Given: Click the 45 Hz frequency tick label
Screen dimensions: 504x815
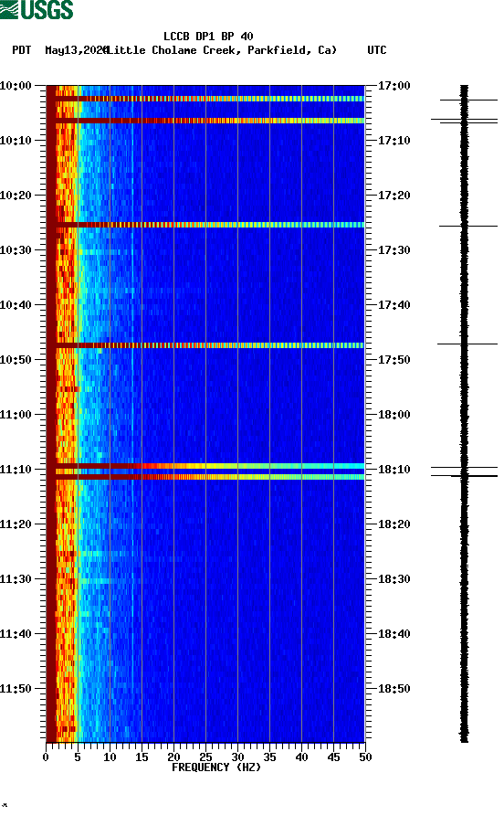Looking at the screenshot, I should 333,757.
